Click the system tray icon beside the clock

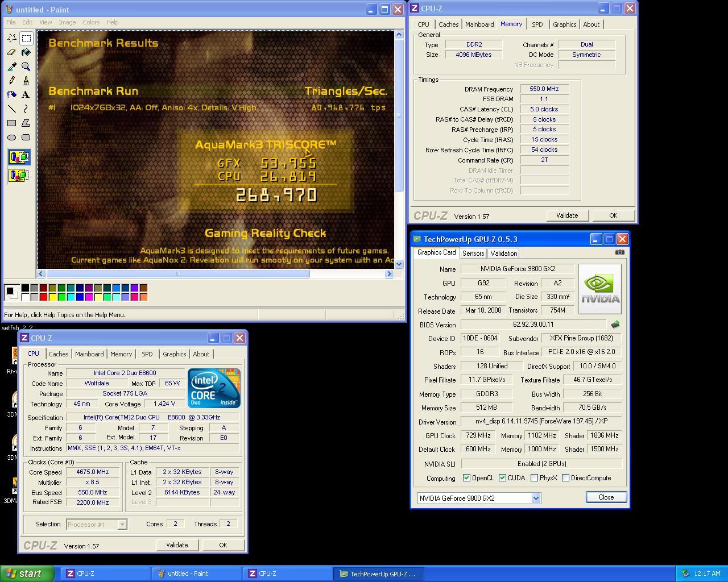point(685,573)
